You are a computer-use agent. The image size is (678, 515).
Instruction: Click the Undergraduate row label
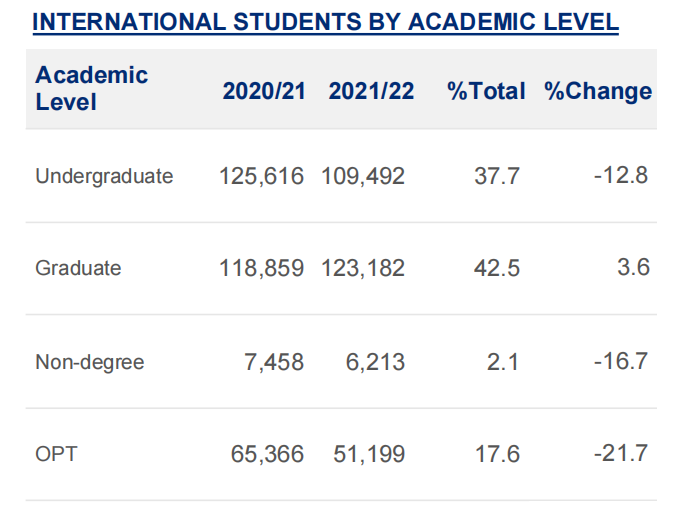(x=104, y=176)
